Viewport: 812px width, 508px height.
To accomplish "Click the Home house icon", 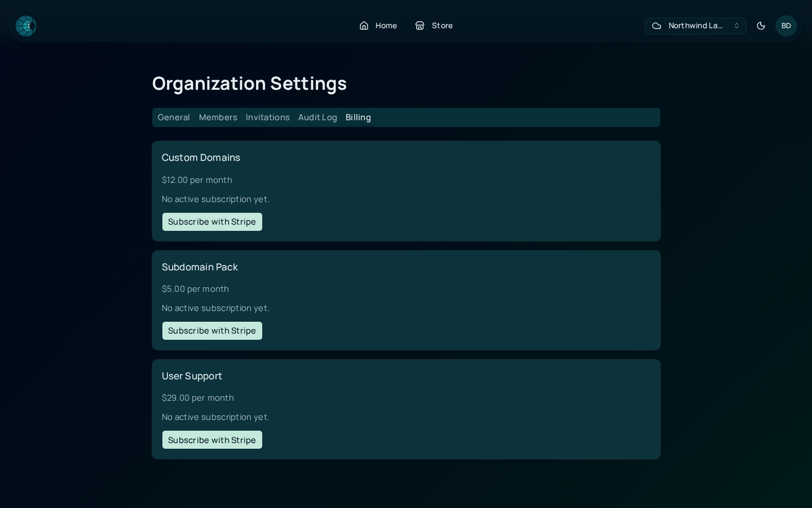I will [x=364, y=25].
